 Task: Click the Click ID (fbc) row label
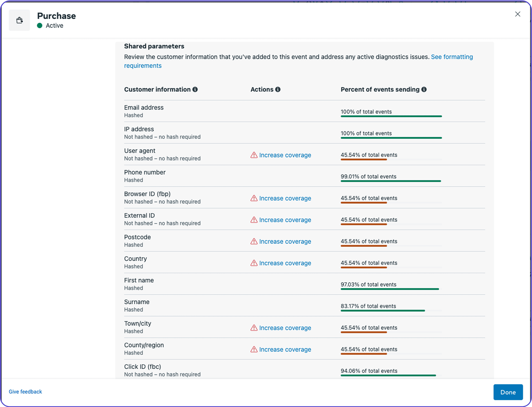tap(143, 366)
